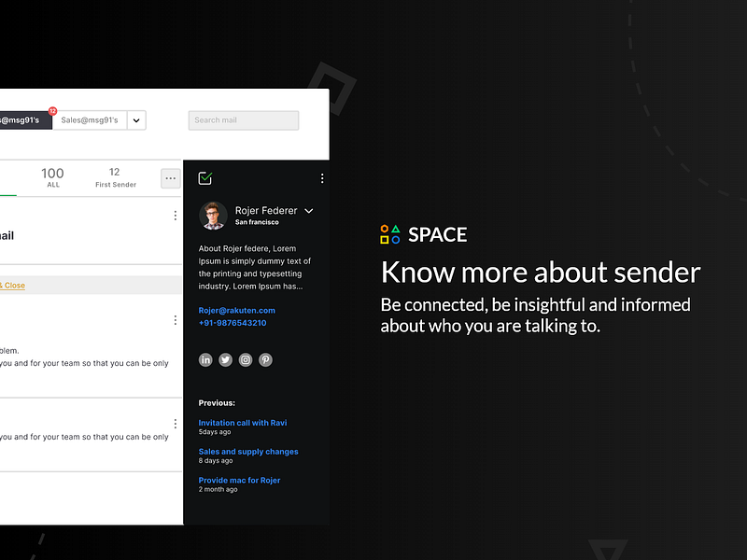Click the SPACE logo shapes icon
This screenshot has width=747, height=560.
point(388,234)
